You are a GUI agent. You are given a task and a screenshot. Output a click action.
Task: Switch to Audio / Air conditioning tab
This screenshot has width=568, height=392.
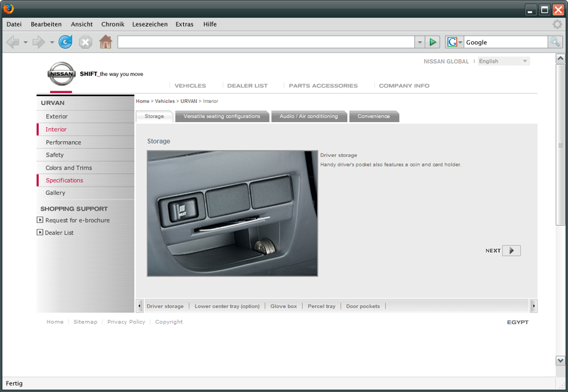(x=308, y=116)
